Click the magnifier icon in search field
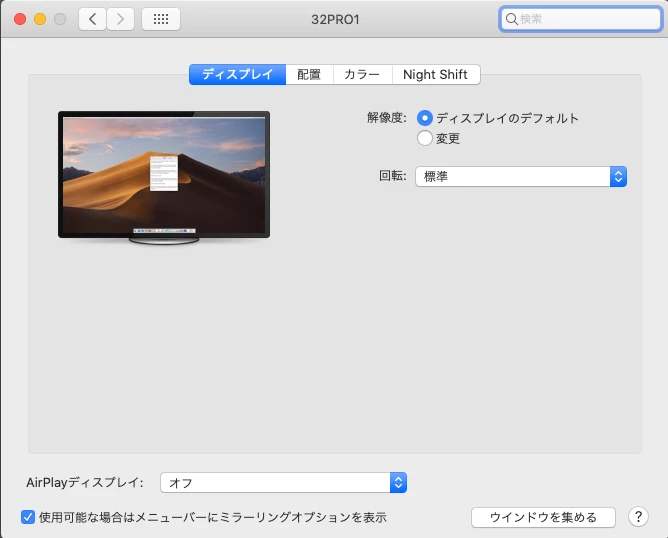Image resolution: width=668 pixels, height=538 pixels. (x=511, y=19)
